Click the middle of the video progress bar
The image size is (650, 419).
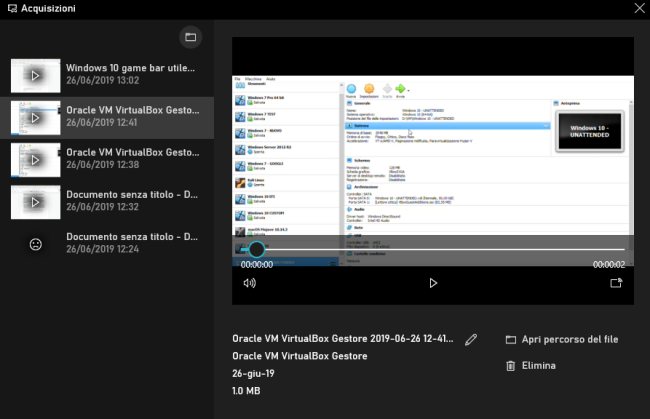pyautogui.click(x=433, y=249)
